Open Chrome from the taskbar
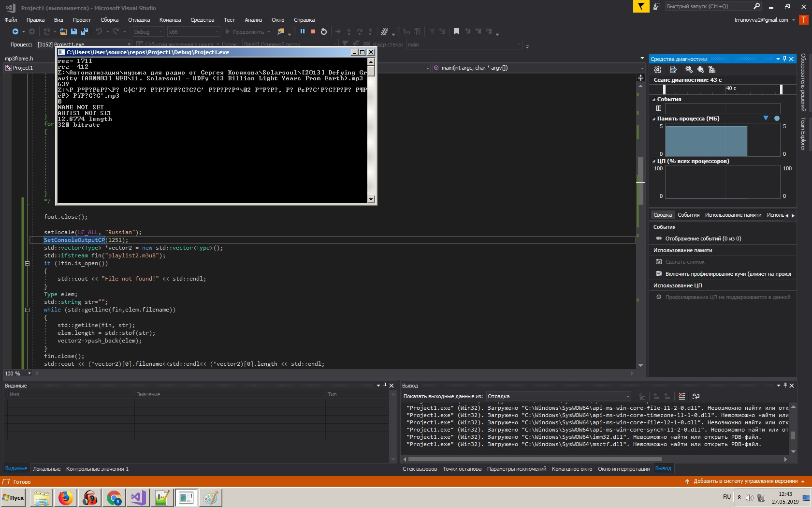812x508 pixels. coord(114,497)
